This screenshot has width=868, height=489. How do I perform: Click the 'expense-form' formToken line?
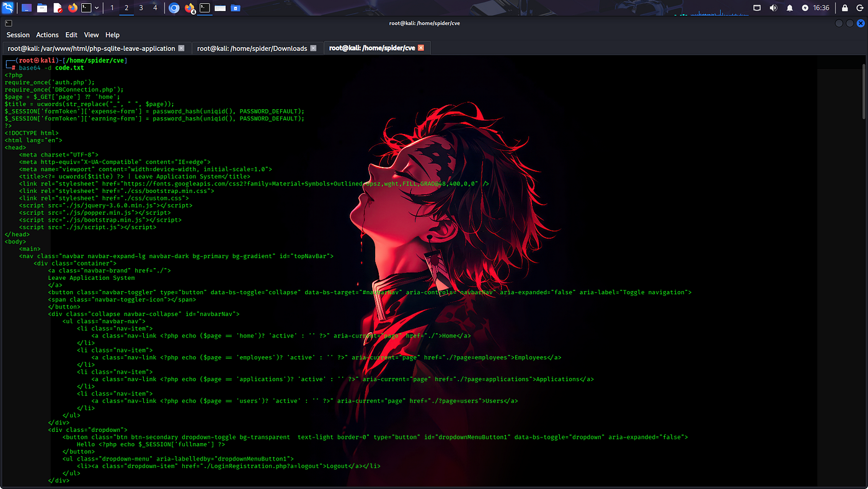point(154,111)
